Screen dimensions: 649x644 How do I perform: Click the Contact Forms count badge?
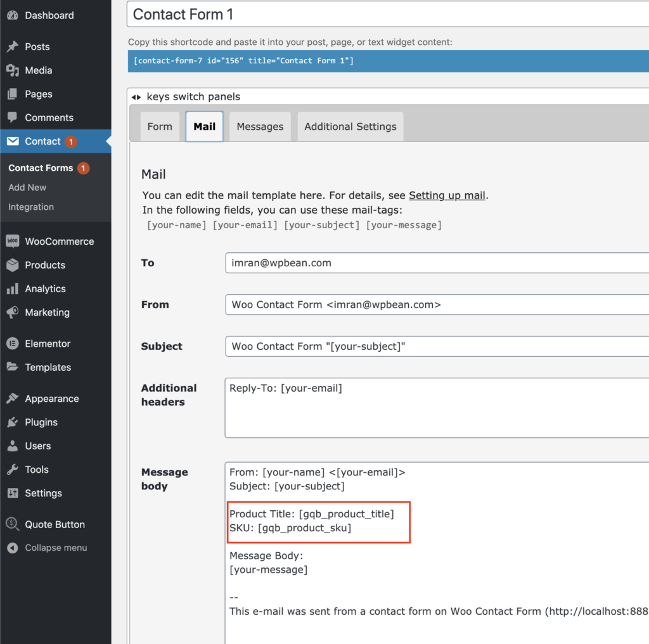click(83, 168)
